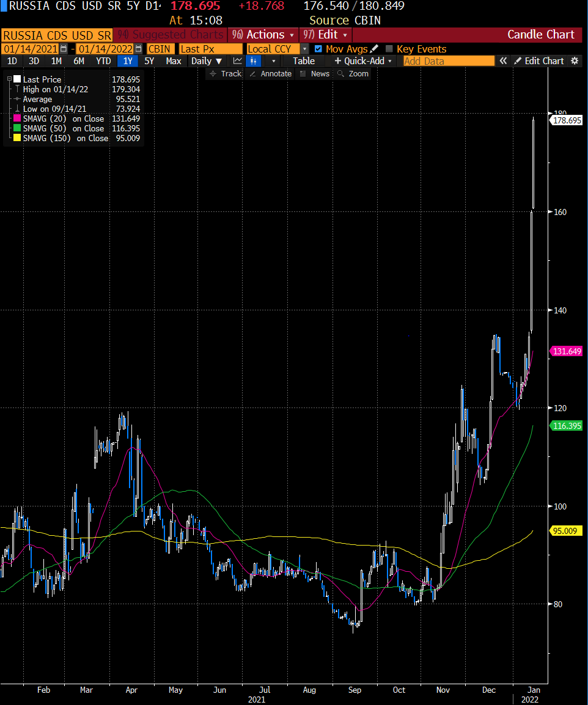Toggle the Mov Avgs checkbox
The width and height of the screenshot is (588, 705).
tap(318, 49)
